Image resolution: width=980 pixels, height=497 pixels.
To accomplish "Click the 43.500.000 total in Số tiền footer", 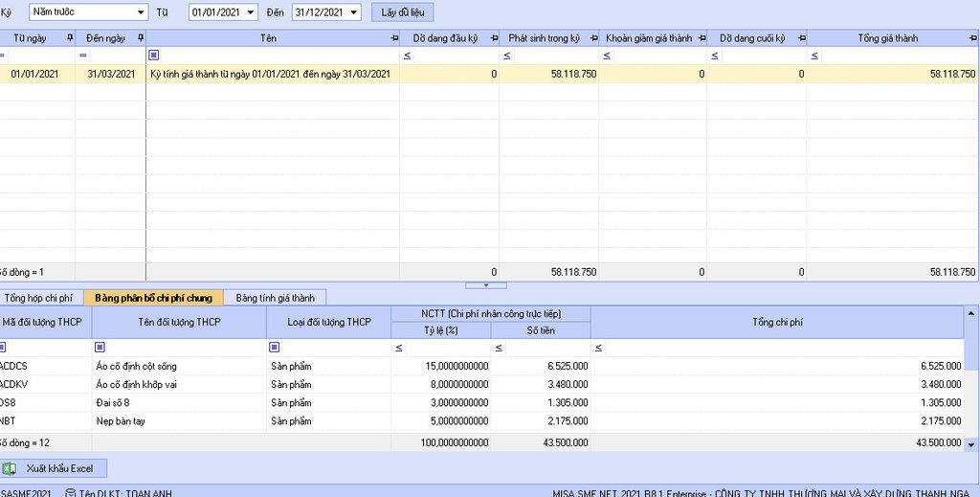I will point(541,442).
